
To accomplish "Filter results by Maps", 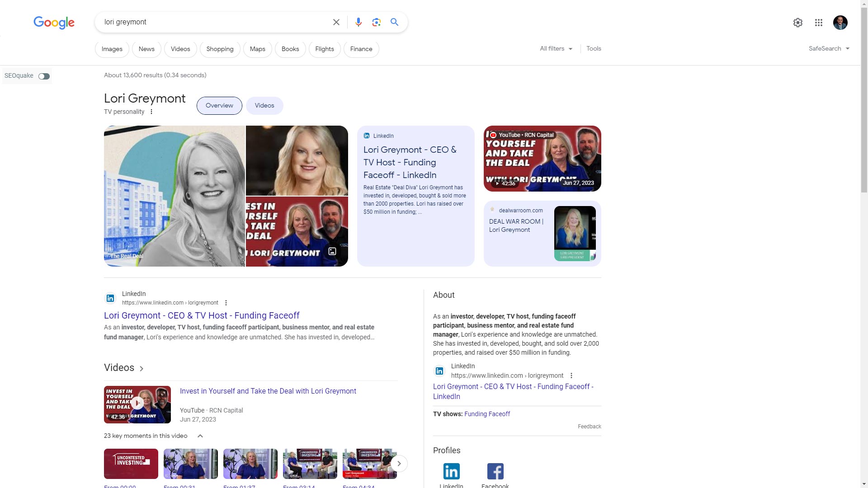I will click(258, 49).
